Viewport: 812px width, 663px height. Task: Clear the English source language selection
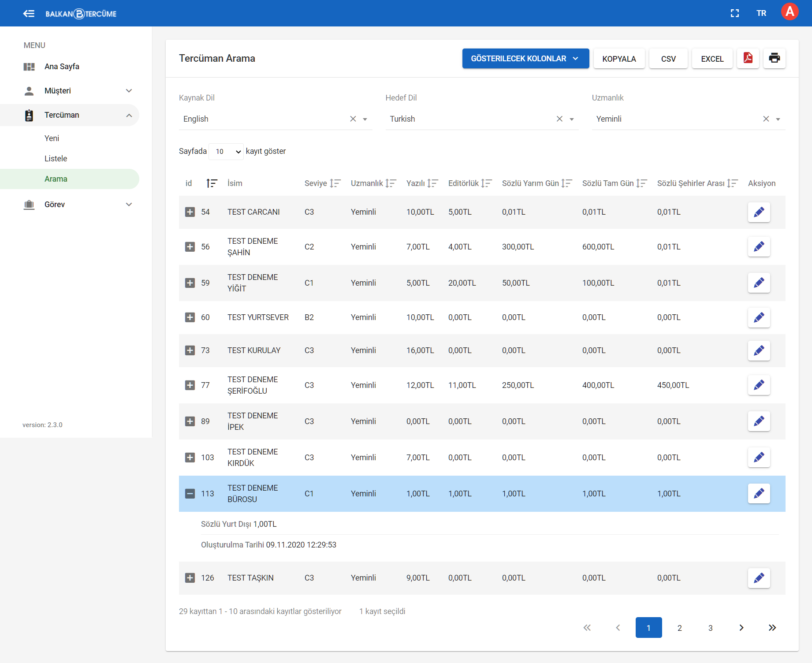[x=353, y=119]
